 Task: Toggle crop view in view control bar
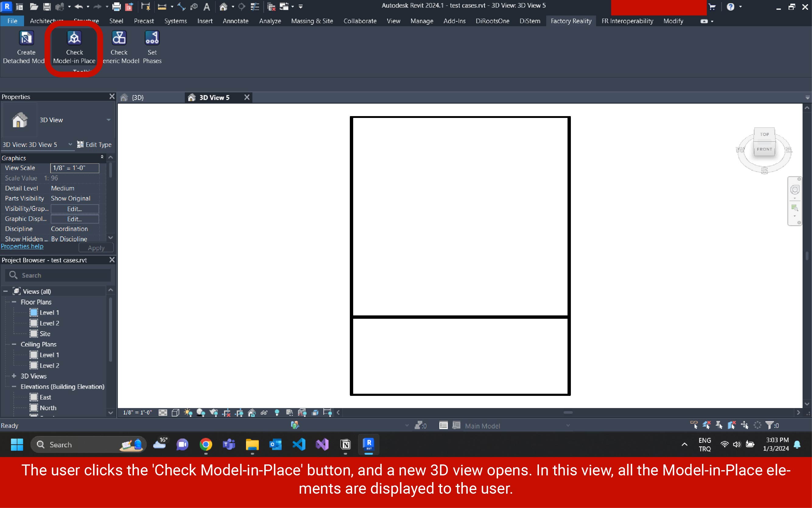pos(227,413)
